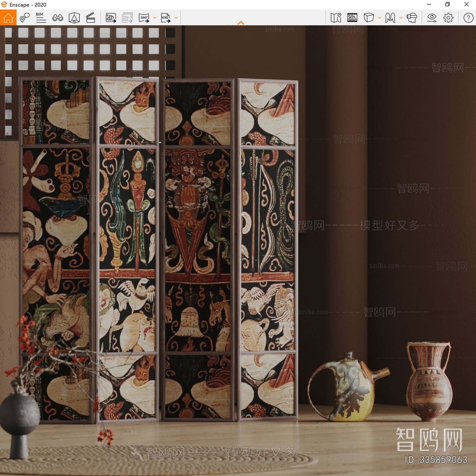Close the Enscape 2020 window
This screenshot has width=476, height=476.
(x=466, y=4)
